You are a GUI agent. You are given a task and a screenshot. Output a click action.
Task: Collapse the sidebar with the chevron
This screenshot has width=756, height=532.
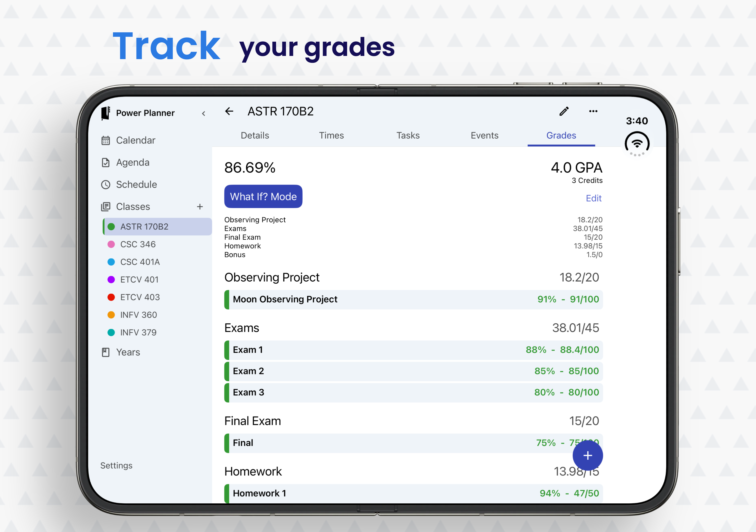[x=204, y=113]
